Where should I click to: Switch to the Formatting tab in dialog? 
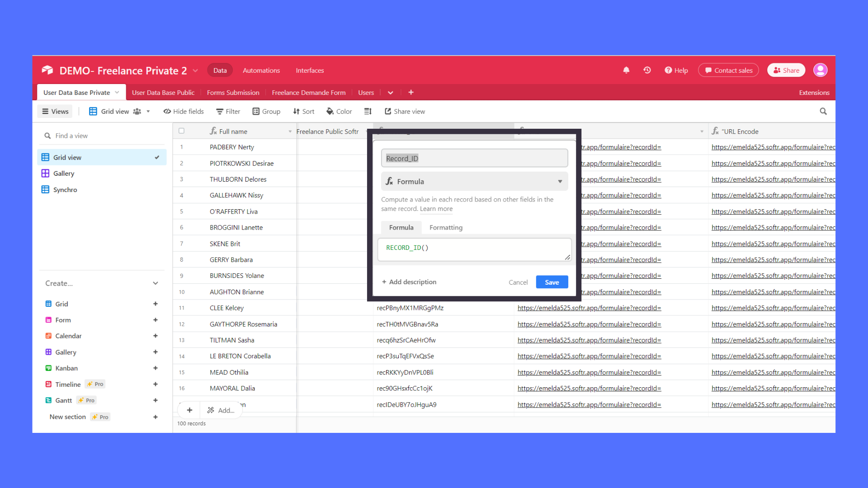(446, 227)
